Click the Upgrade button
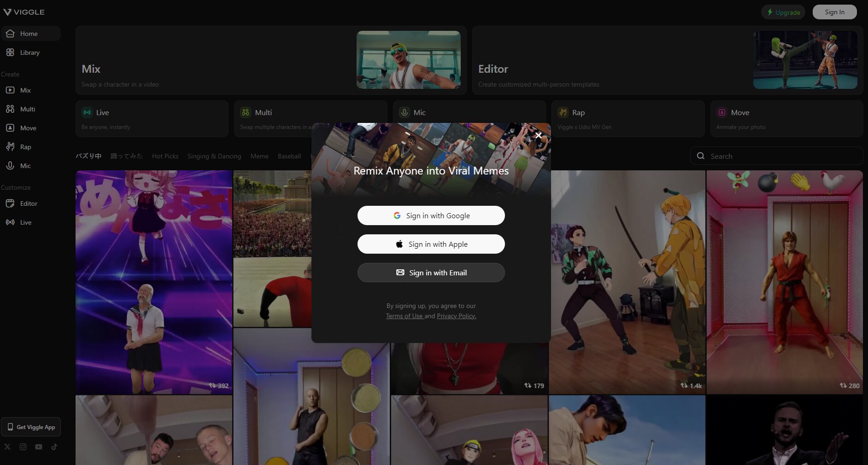 [783, 12]
